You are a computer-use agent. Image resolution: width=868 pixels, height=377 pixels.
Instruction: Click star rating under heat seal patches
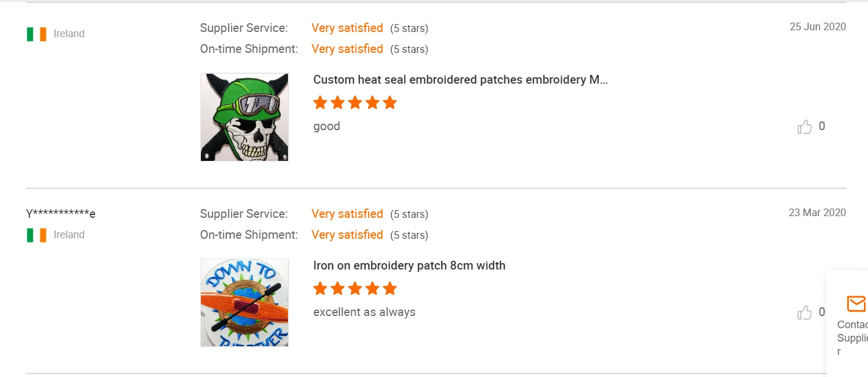coord(355,103)
